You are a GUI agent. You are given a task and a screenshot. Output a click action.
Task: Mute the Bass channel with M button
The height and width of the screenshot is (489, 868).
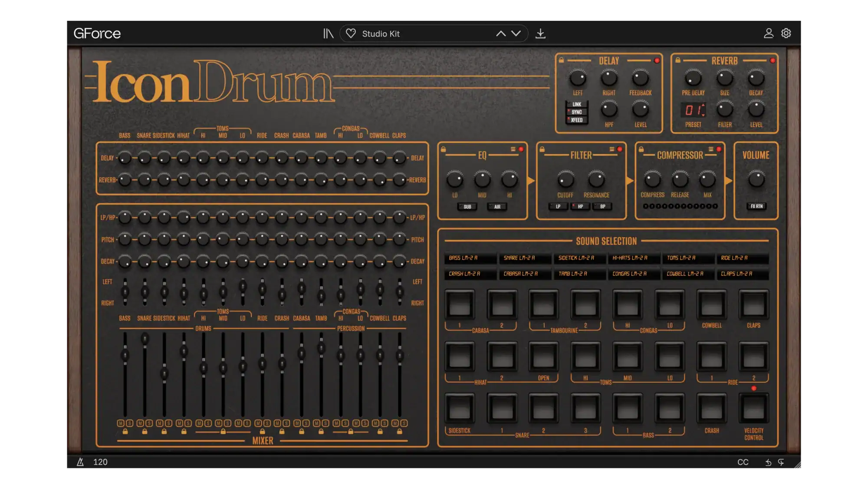point(121,423)
